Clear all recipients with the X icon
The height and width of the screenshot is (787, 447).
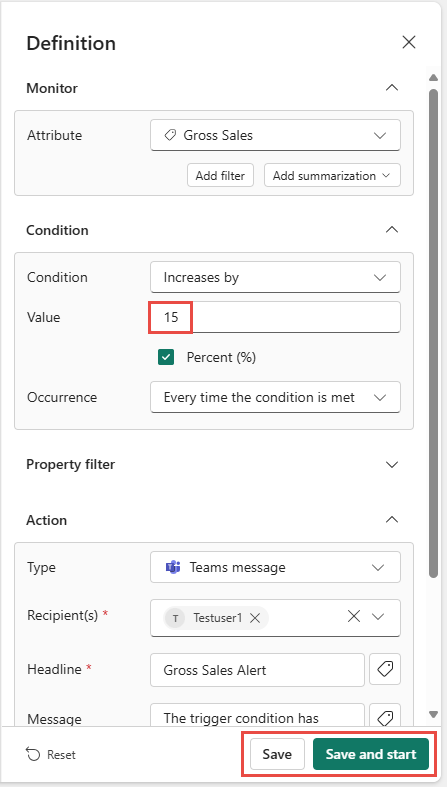click(x=354, y=616)
